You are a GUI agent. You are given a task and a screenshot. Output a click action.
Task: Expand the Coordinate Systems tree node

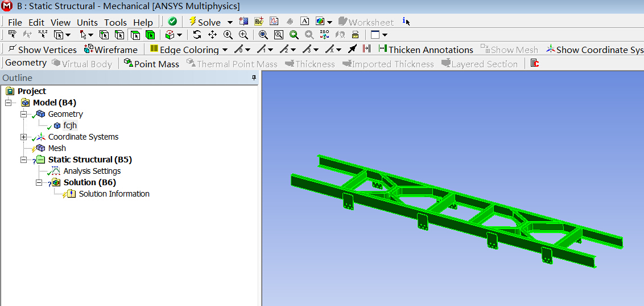23,137
